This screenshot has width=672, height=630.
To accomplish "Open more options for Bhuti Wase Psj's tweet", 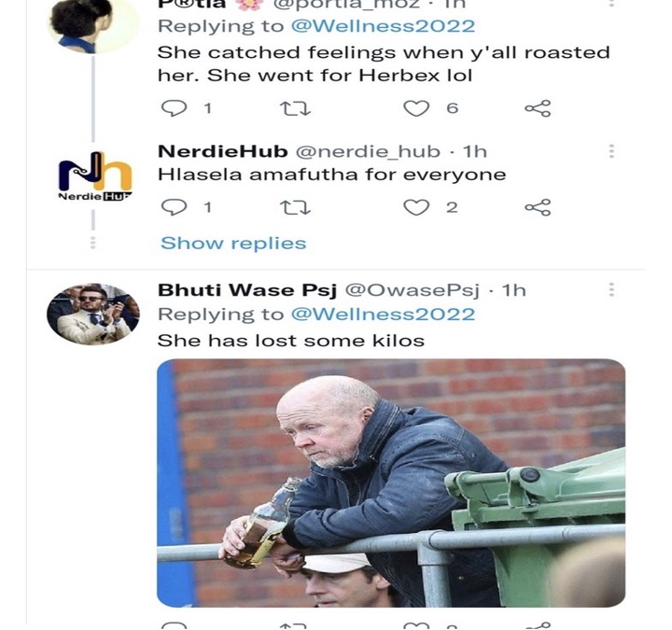I will [611, 290].
